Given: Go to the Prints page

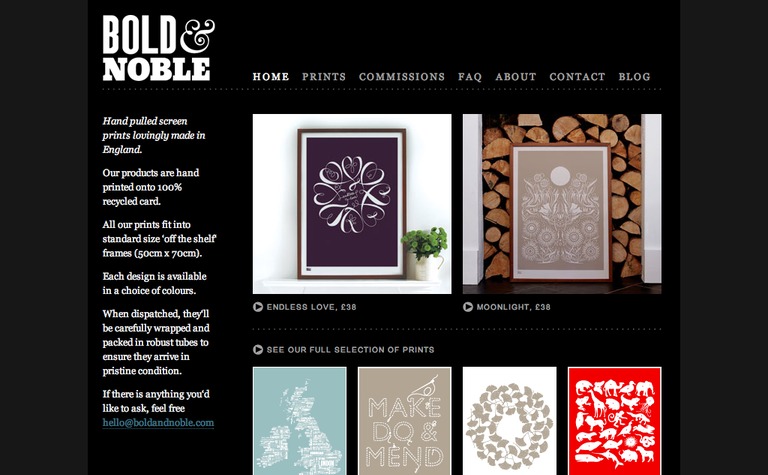Looking at the screenshot, I should (324, 77).
